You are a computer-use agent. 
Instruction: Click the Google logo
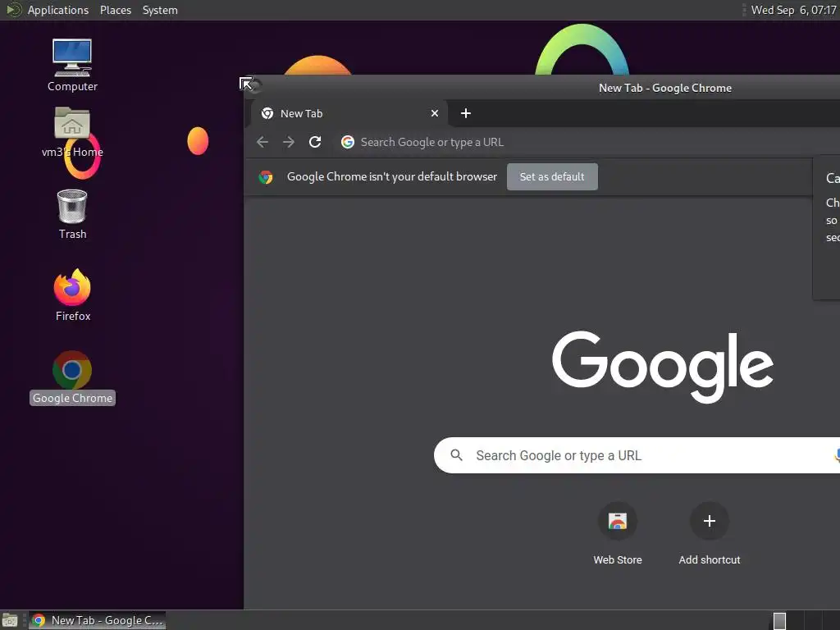coord(663,366)
